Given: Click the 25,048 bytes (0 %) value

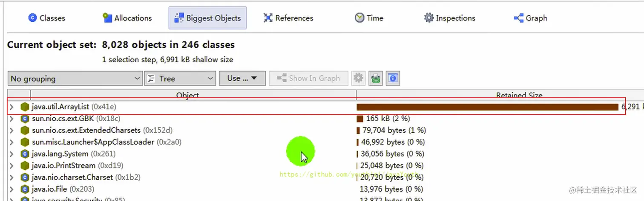Looking at the screenshot, I should pos(391,165).
